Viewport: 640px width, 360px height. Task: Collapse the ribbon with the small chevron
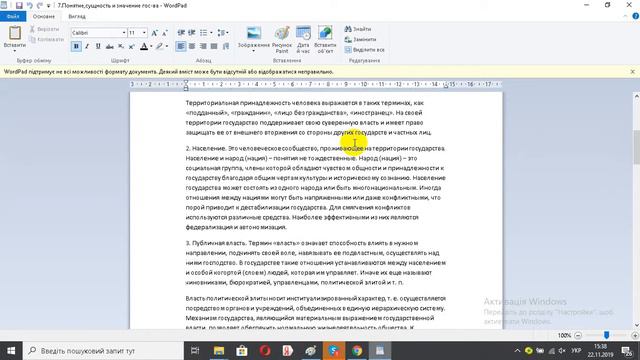coord(625,16)
